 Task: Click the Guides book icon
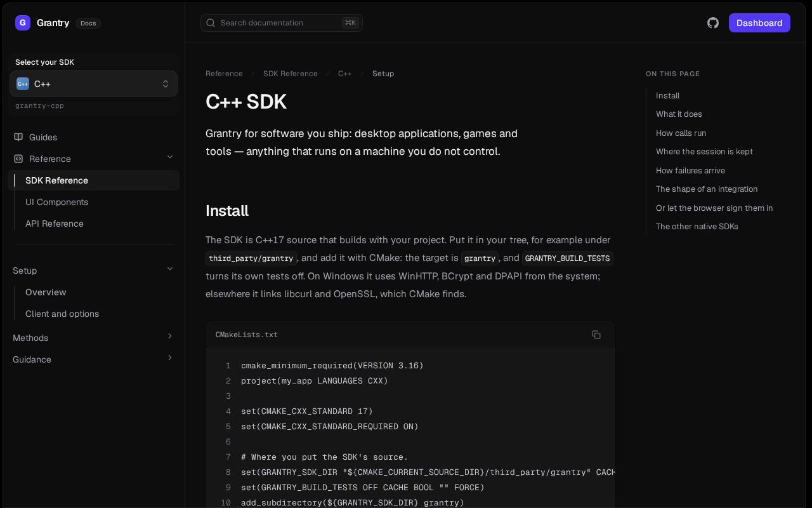pyautogui.click(x=18, y=137)
